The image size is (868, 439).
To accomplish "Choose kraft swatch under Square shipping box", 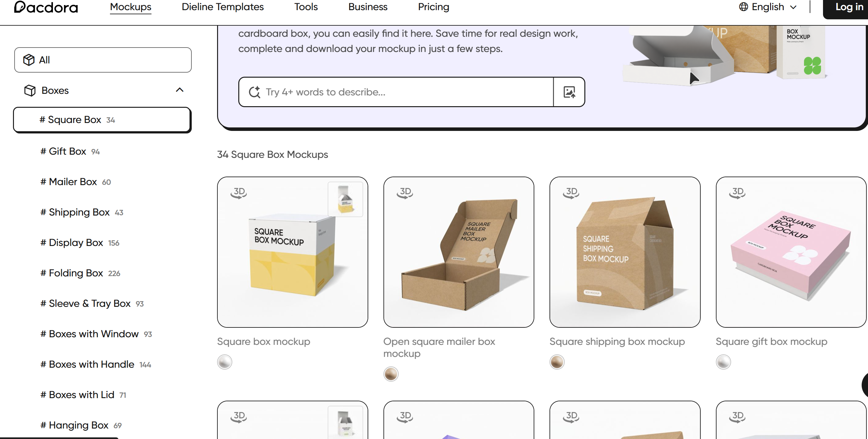I will tap(557, 362).
